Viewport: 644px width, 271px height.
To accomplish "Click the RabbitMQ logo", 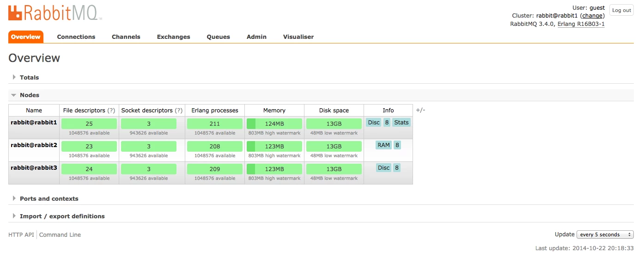I will [x=55, y=12].
